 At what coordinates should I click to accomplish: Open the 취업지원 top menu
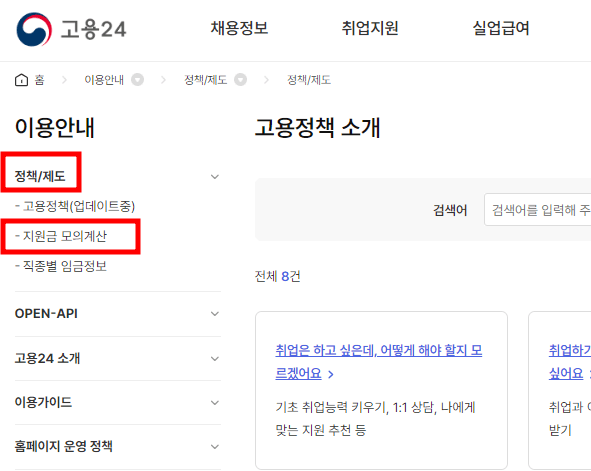pos(370,28)
